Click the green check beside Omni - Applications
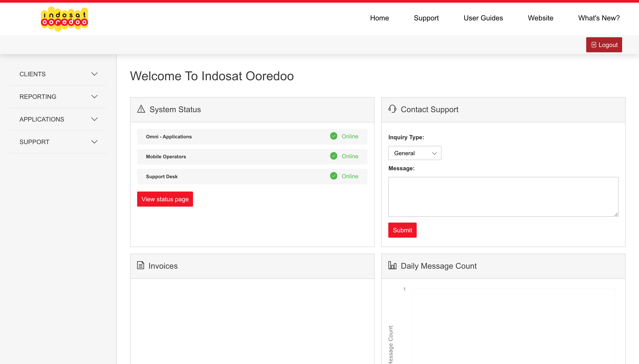 pos(333,136)
